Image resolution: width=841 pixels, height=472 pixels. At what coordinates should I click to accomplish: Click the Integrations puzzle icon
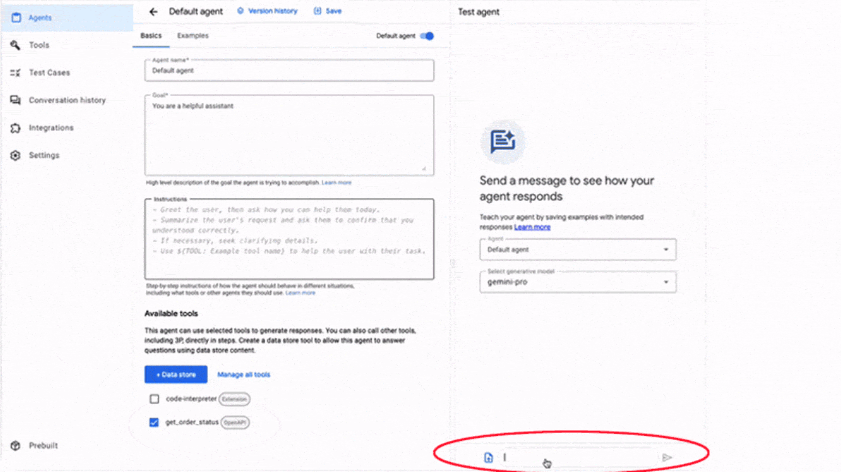pyautogui.click(x=16, y=128)
